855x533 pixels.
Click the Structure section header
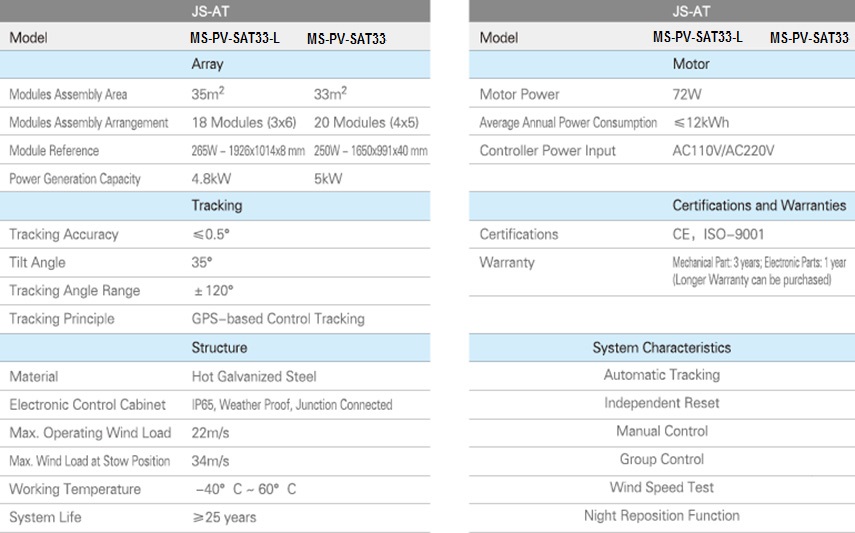coord(219,348)
